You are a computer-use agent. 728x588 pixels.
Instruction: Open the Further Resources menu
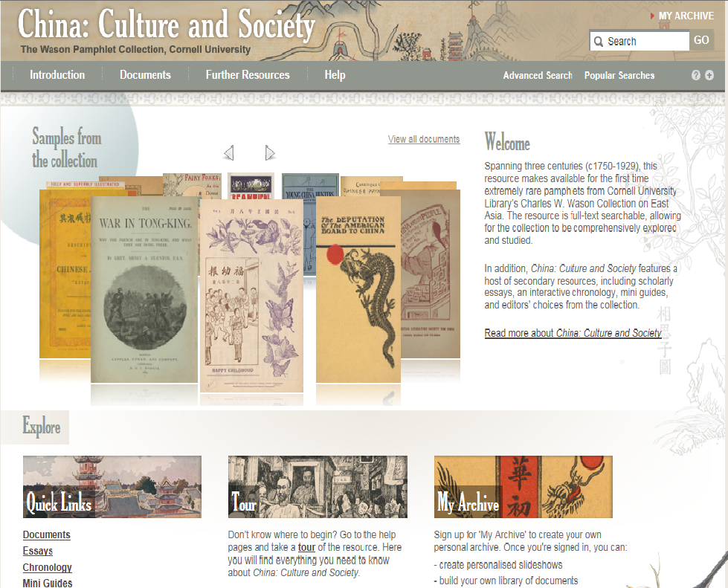pyautogui.click(x=248, y=75)
